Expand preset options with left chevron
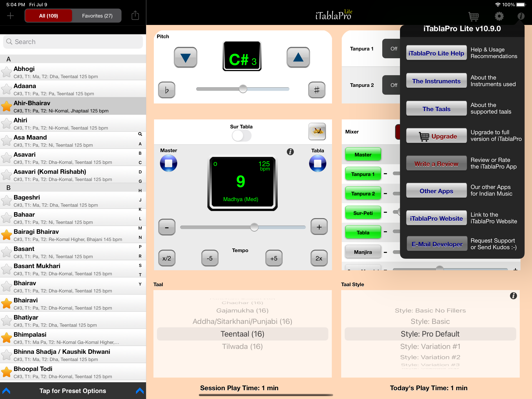The width and height of the screenshot is (532, 399). coord(6,391)
